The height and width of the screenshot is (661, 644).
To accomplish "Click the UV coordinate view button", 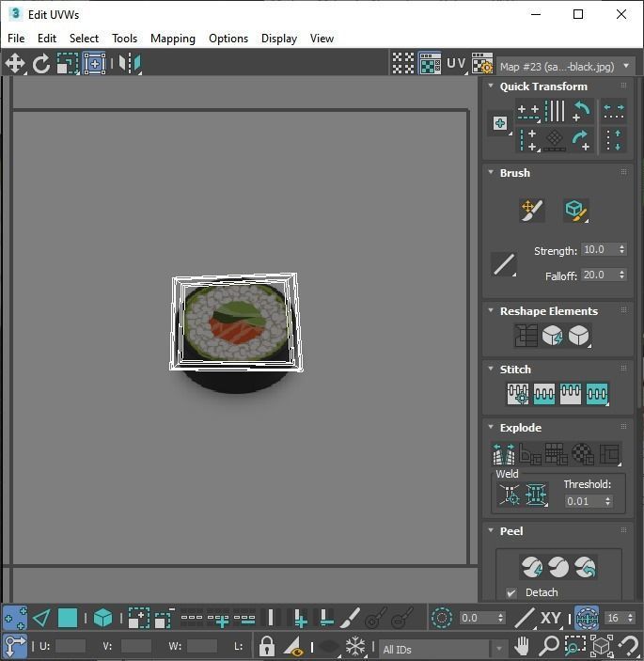I will point(457,63).
